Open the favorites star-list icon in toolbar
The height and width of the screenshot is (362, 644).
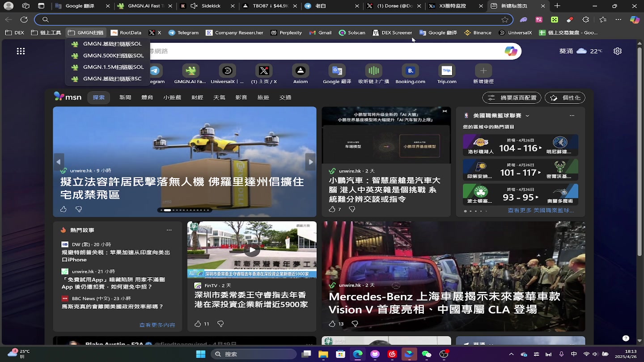(x=603, y=19)
